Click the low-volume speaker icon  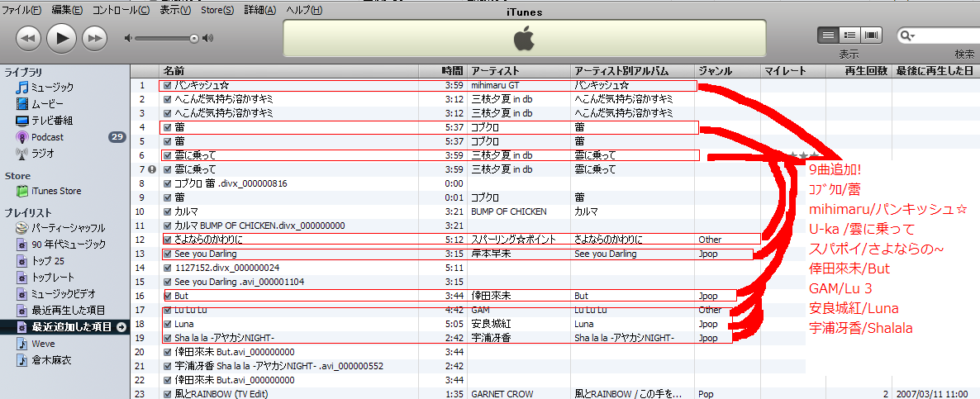pos(128,38)
